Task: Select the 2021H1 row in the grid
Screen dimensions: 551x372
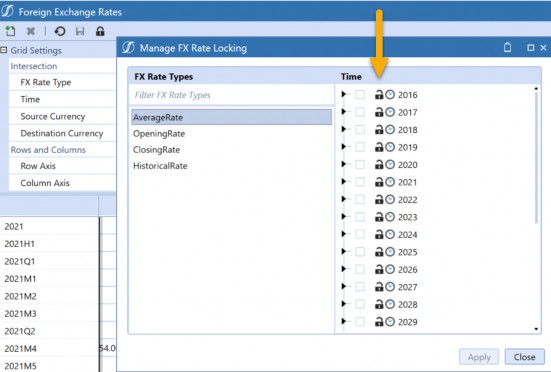Action: tap(49, 244)
